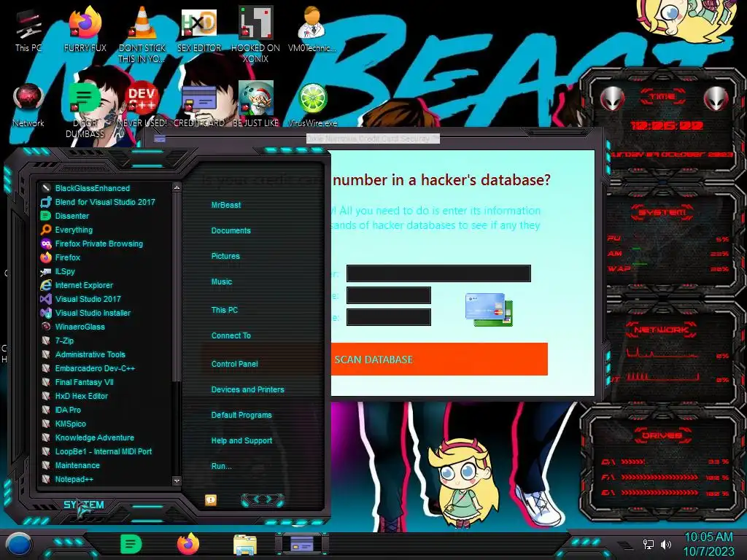Open Music from Start menu

[222, 281]
